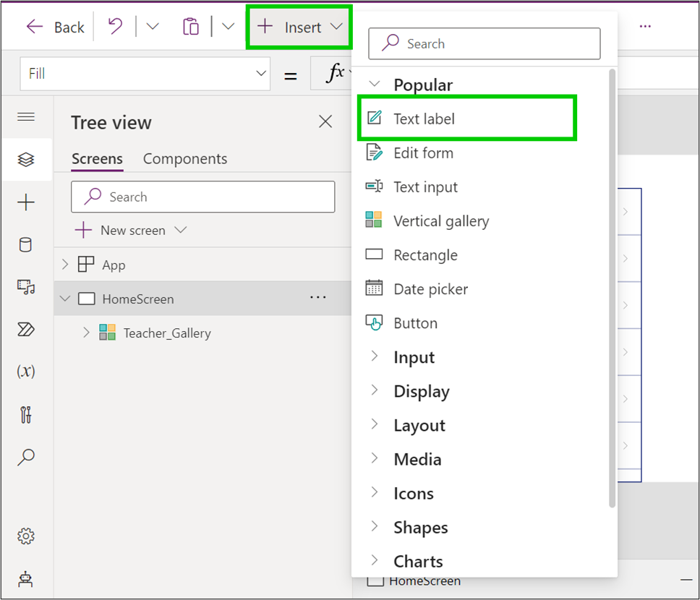Image resolution: width=700 pixels, height=600 pixels.
Task: Switch to the Components tab
Action: coord(185,159)
